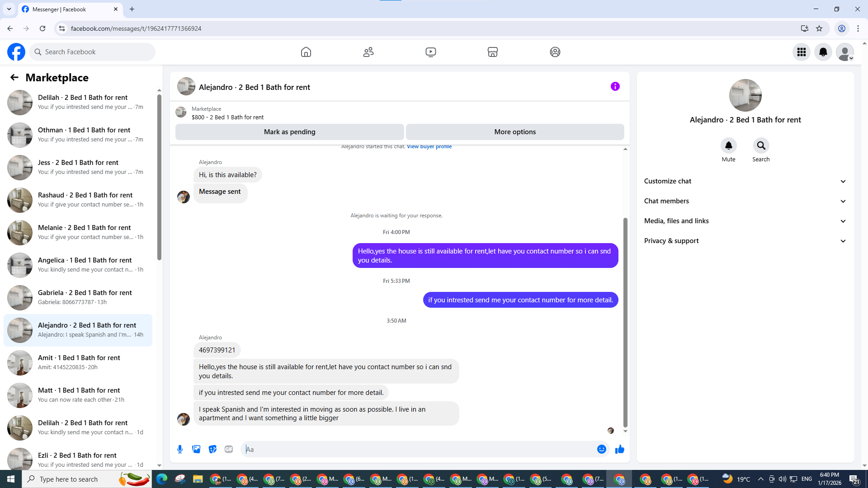Open the View buyer profile link
Image resolution: width=868 pixels, height=488 pixels.
coord(429,146)
